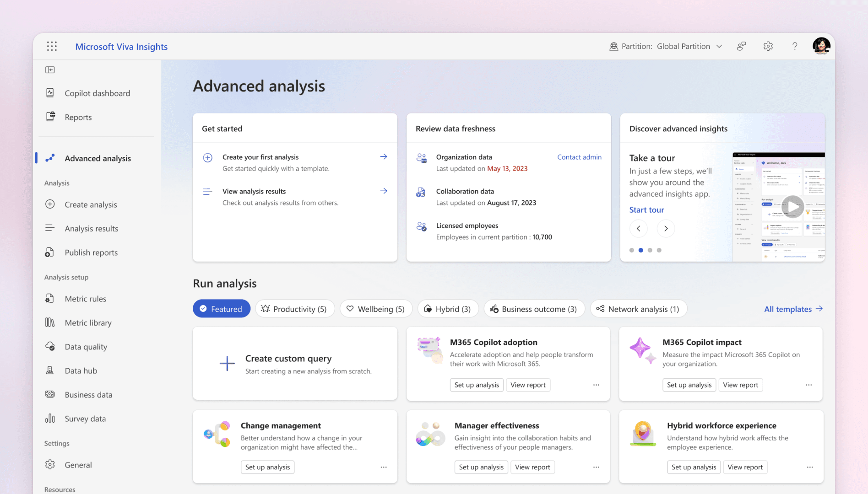Click the M365 Copilot adoption card icon
The height and width of the screenshot is (494, 868).
(430, 350)
